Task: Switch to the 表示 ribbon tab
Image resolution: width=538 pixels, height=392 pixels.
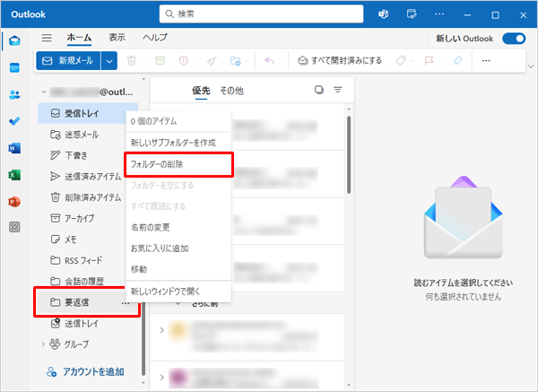Action: click(117, 38)
